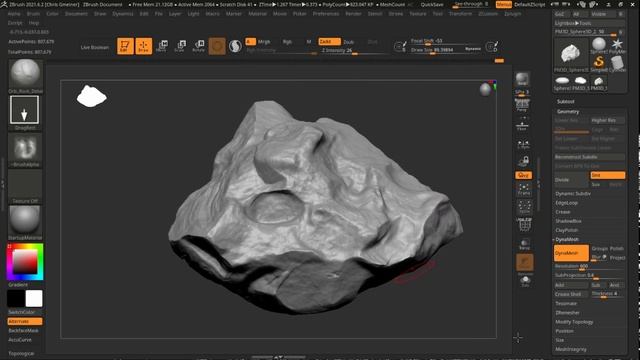Image resolution: width=640 pixels, height=360 pixels.
Task: Click the Create Shell button
Action: 571,294
